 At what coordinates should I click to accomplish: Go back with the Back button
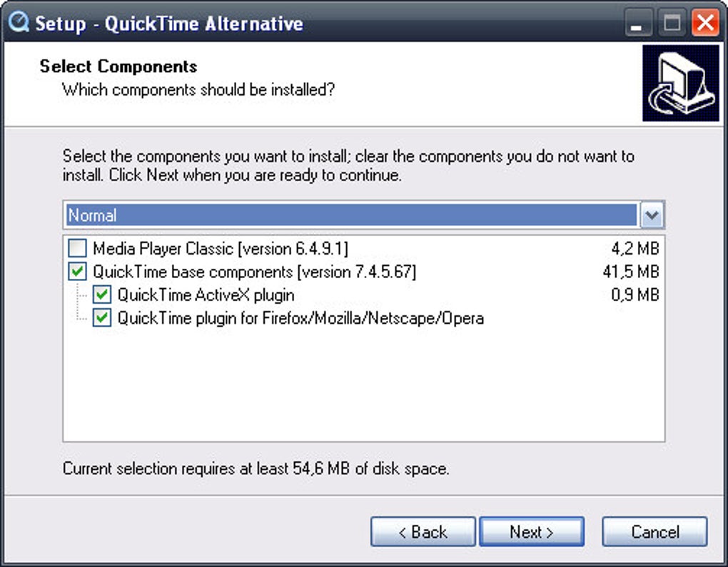point(423,532)
